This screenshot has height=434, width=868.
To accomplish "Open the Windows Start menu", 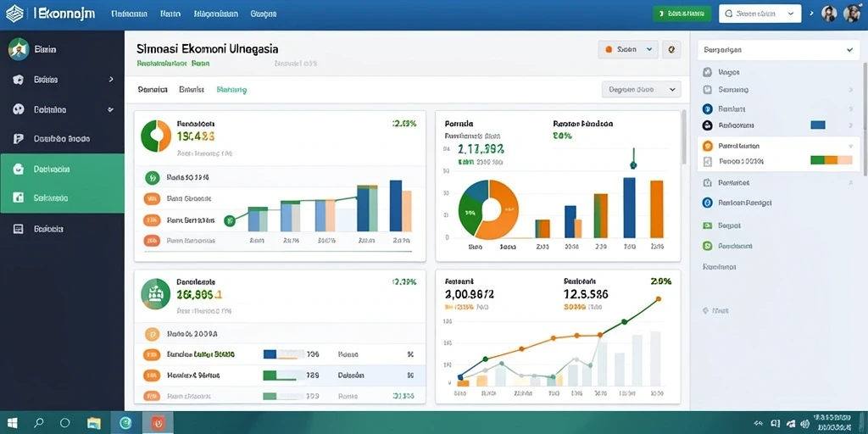I will [x=12, y=424].
